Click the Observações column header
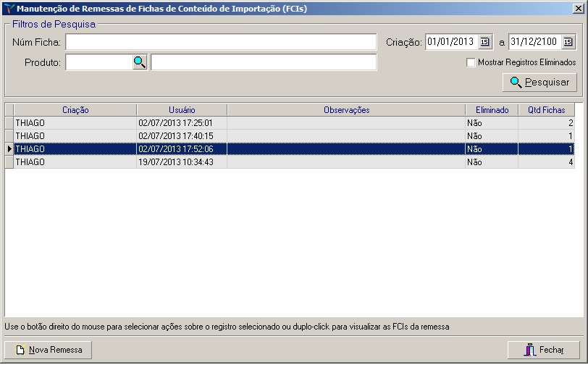588x365 pixels. pyautogui.click(x=346, y=110)
